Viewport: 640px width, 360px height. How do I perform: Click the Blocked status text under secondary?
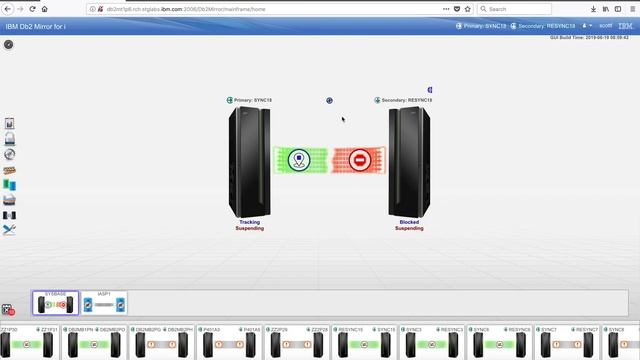[409, 222]
